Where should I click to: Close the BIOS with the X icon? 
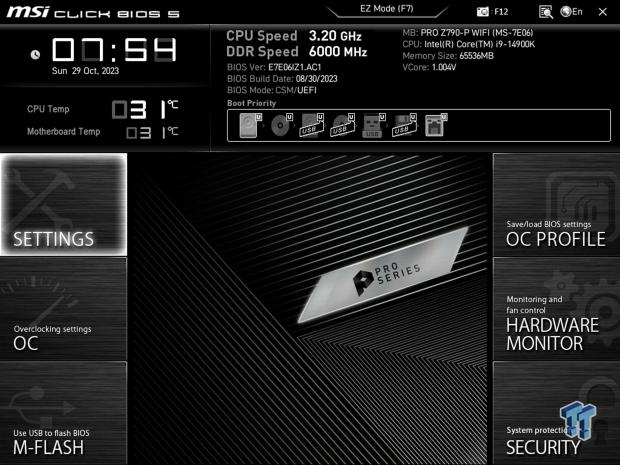pos(602,12)
